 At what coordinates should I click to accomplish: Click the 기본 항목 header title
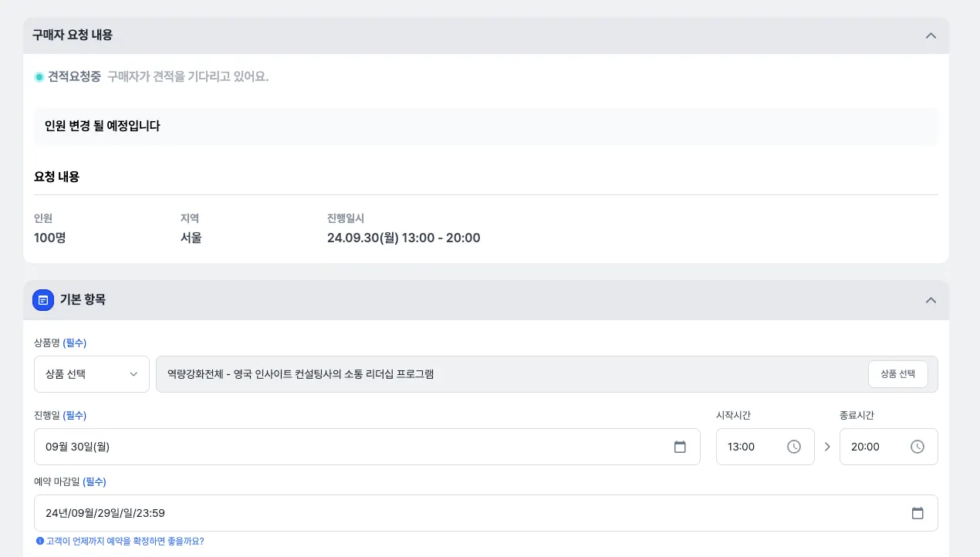click(83, 300)
